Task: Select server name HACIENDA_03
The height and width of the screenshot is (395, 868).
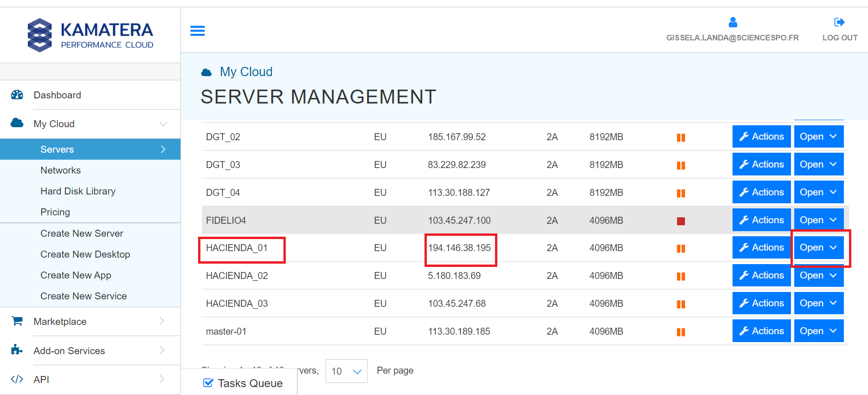Action: 237,304
